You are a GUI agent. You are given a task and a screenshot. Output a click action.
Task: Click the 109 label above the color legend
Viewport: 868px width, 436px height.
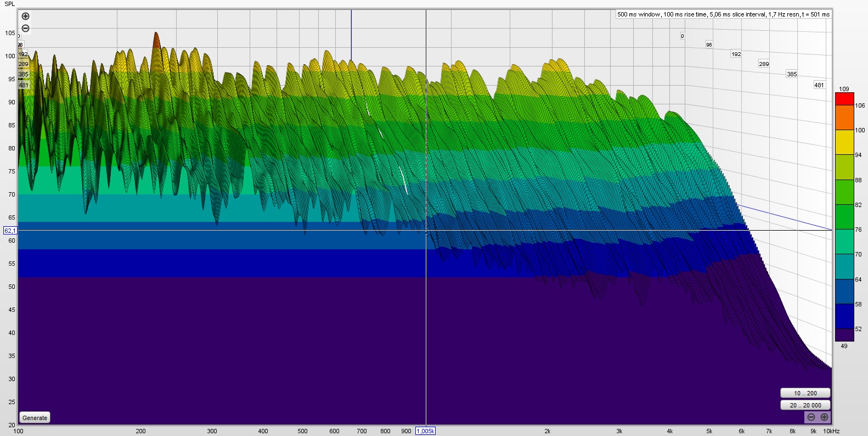tap(844, 89)
